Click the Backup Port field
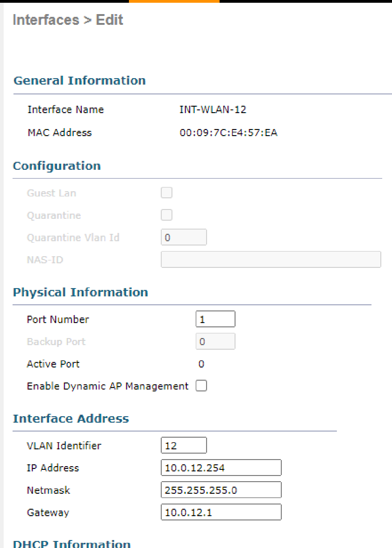392x548 pixels. pyautogui.click(x=215, y=341)
